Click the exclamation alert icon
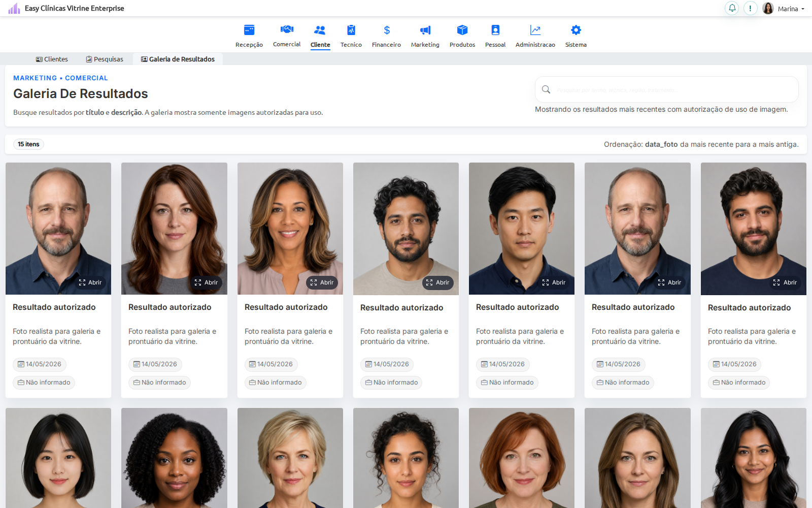 [x=750, y=8]
